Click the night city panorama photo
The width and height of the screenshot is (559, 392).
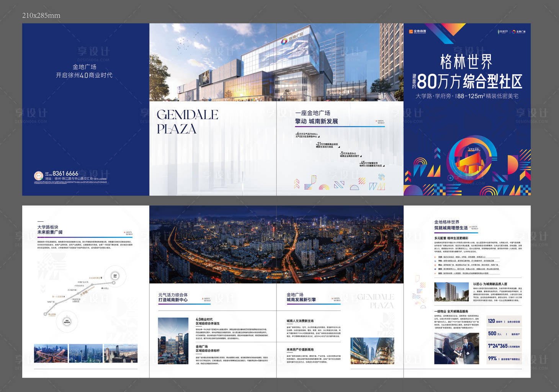[x=276, y=245]
